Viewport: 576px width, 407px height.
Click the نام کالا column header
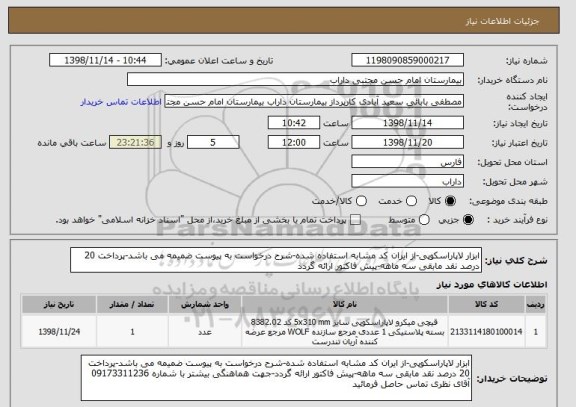point(345,305)
